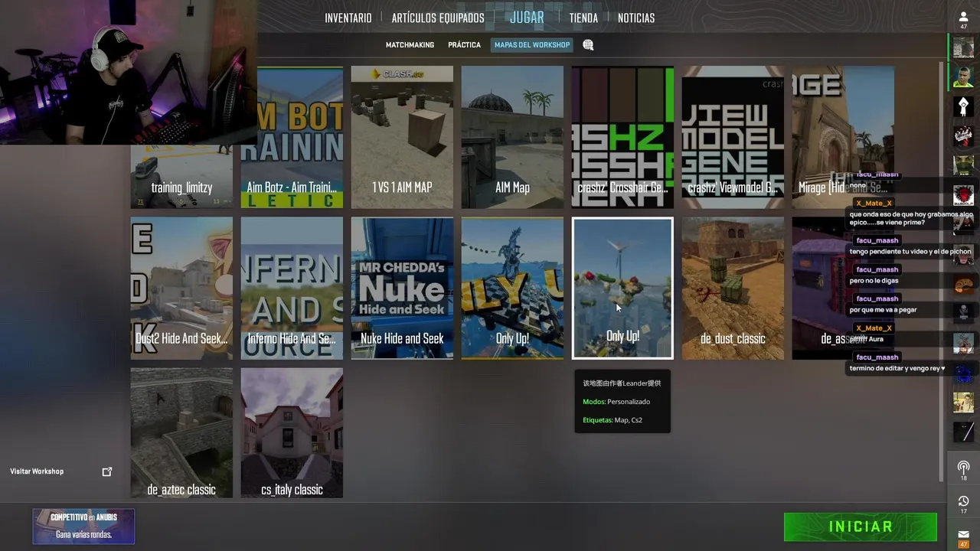Open the Noticias tab
Image resolution: width=980 pixels, height=551 pixels.
(636, 18)
